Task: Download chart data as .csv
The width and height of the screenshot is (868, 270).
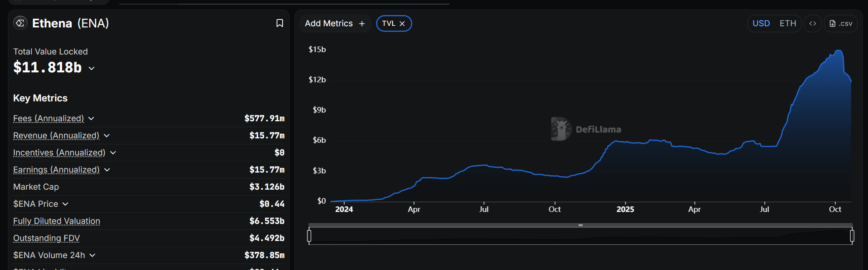Action: [x=841, y=23]
